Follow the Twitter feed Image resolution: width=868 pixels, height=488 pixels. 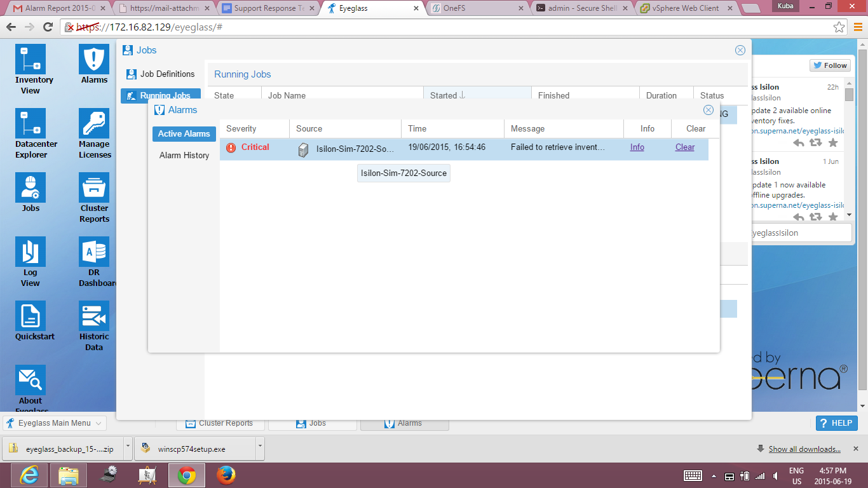click(830, 65)
